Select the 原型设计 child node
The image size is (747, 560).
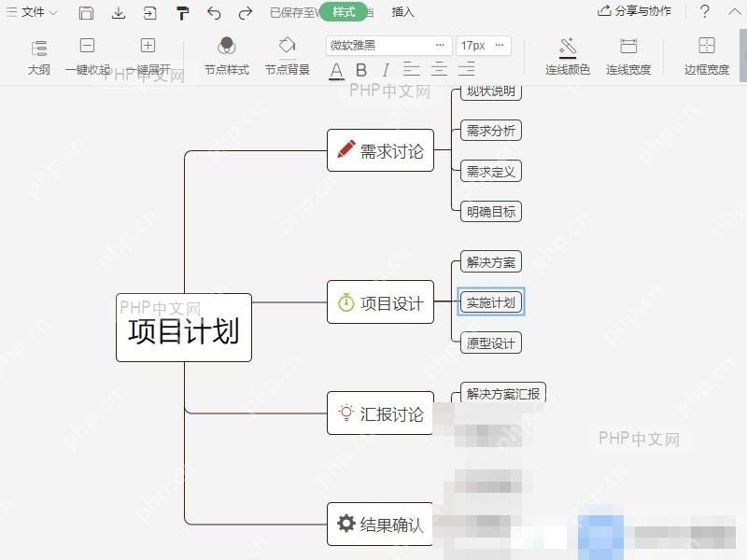(491, 343)
